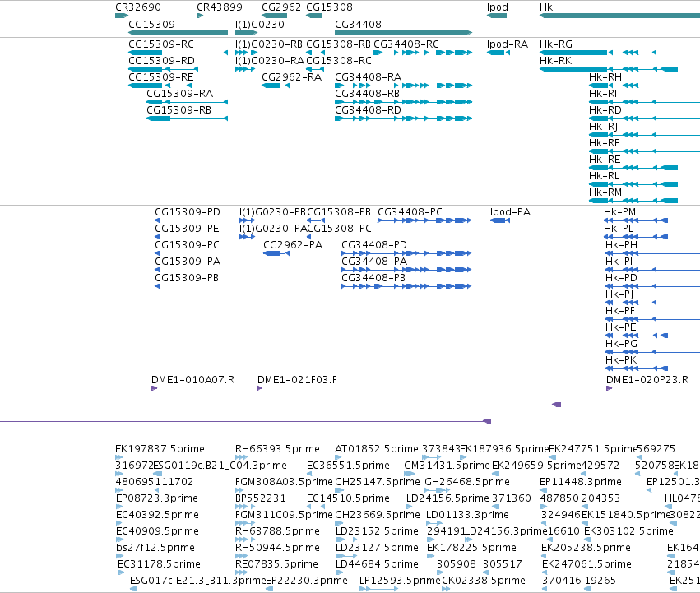Click EST label EP11448.3prime
The width and height of the screenshot is (700, 593).
pos(581,482)
